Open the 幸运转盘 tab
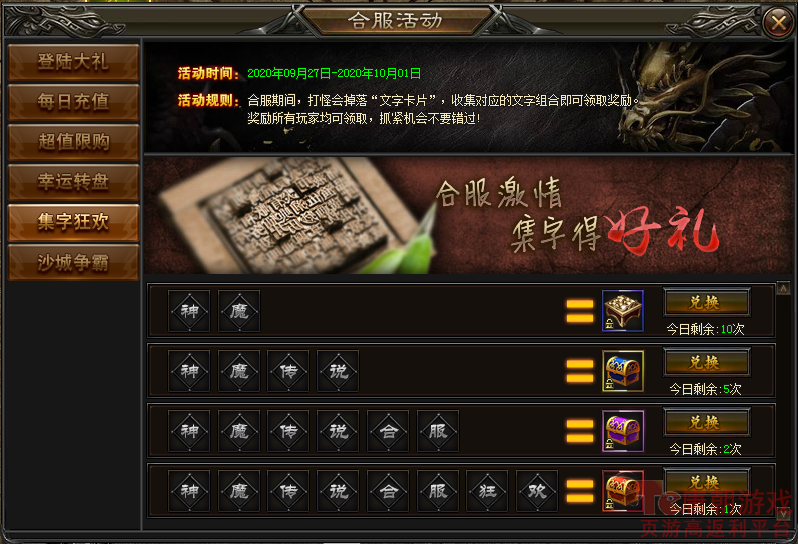The width and height of the screenshot is (798, 544). (73, 182)
